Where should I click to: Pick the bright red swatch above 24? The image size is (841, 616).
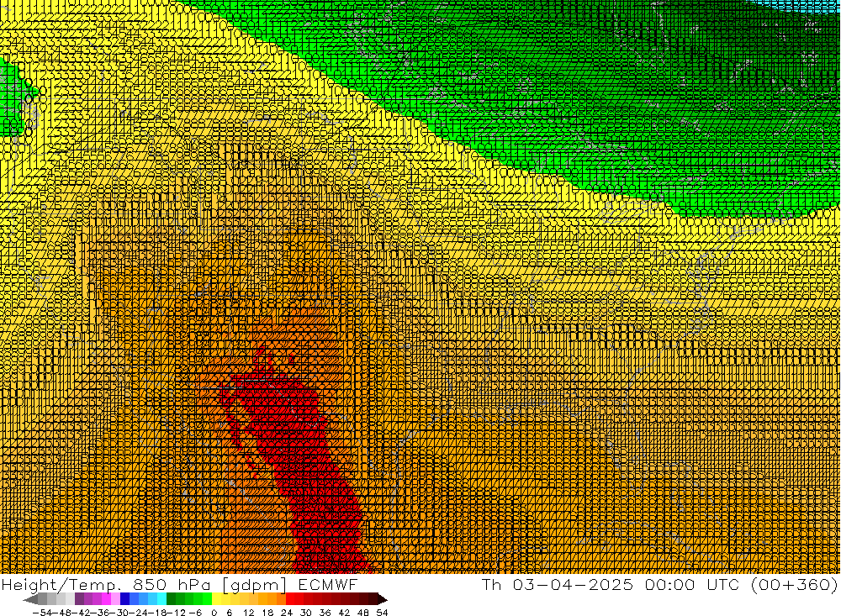(x=291, y=599)
